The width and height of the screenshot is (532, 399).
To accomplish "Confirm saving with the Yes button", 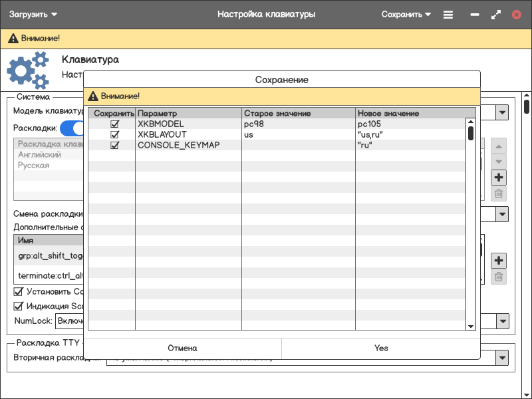I will point(380,348).
